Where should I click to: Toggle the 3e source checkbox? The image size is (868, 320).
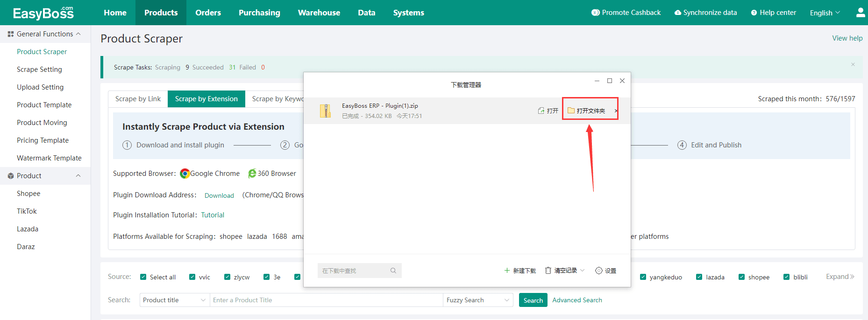coord(267,277)
